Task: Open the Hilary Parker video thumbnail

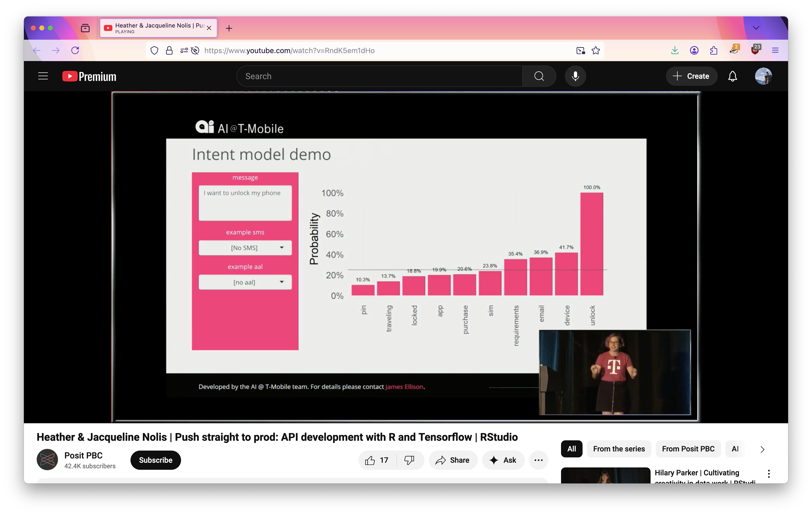Action: point(605,476)
